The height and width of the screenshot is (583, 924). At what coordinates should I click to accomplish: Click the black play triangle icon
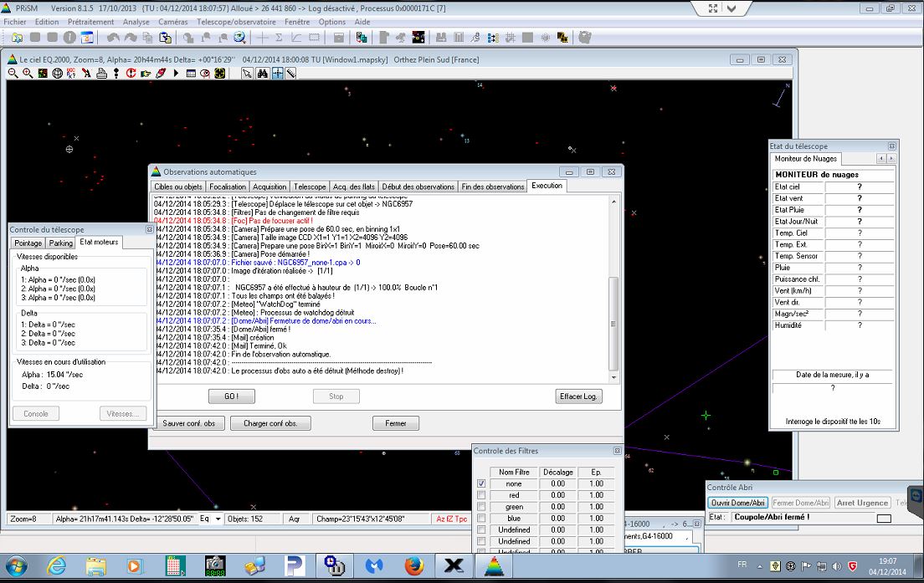pyautogui.click(x=176, y=74)
